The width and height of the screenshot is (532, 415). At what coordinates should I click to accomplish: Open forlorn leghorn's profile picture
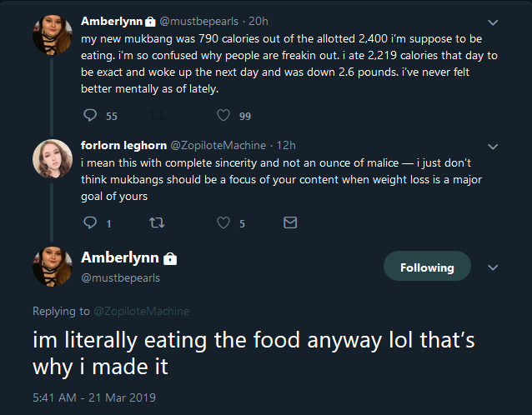coord(53,158)
